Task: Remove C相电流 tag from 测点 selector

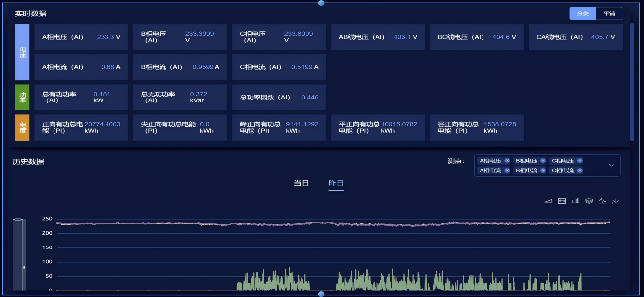Action: (x=579, y=170)
